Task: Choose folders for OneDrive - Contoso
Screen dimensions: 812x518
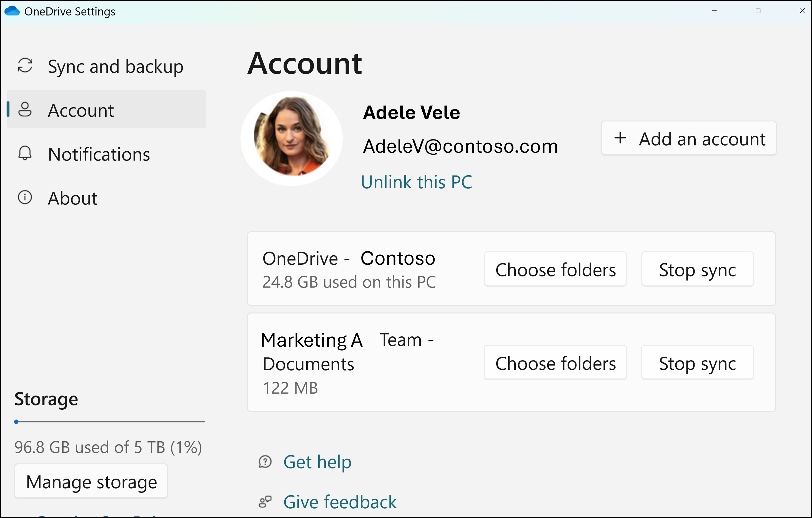Action: pos(555,269)
